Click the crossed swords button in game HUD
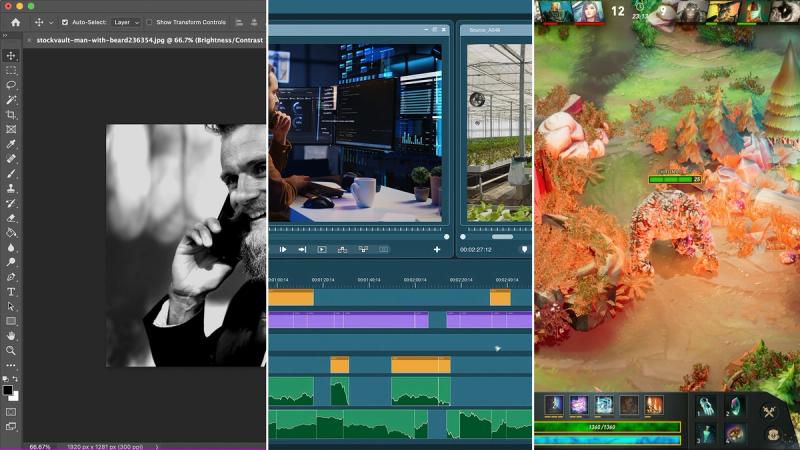This screenshot has height=450, width=800. tap(769, 411)
